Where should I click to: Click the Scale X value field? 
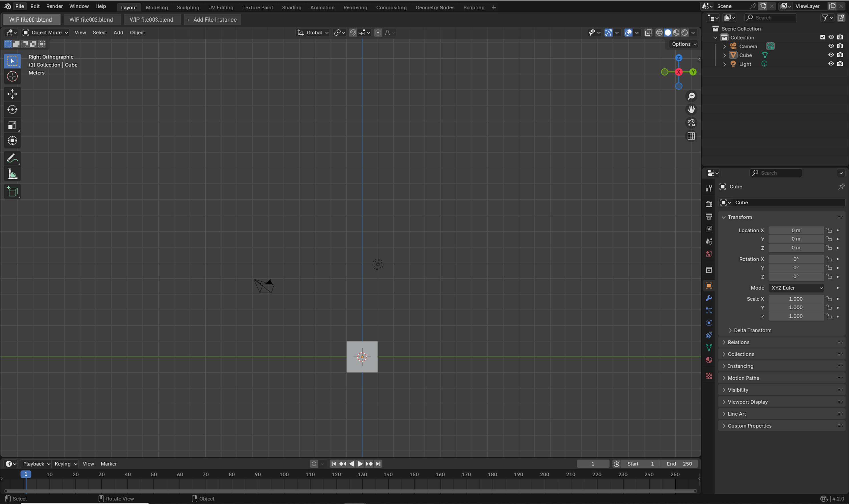[x=796, y=299]
